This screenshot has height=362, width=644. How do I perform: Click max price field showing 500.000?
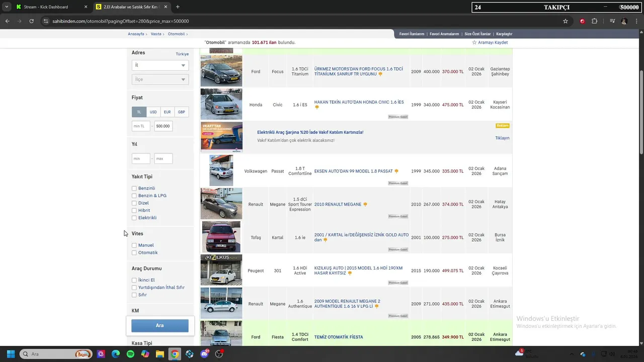pyautogui.click(x=163, y=126)
